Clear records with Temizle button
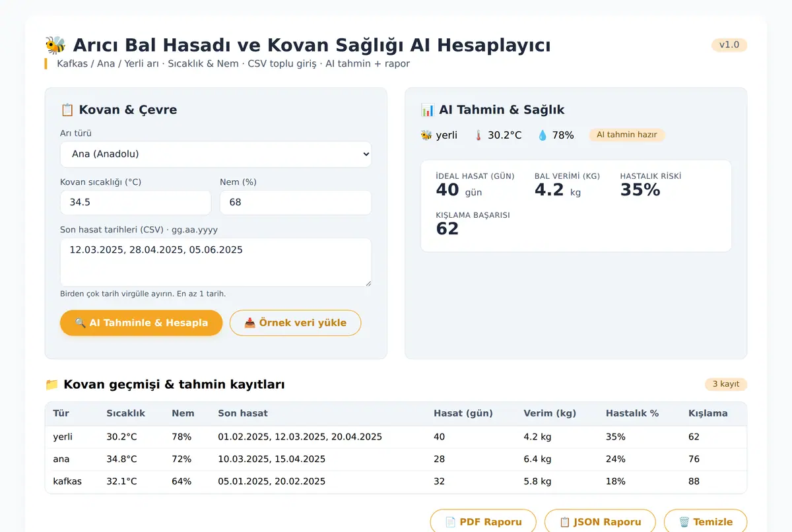Viewport: 792px width, 532px height. 706,521
